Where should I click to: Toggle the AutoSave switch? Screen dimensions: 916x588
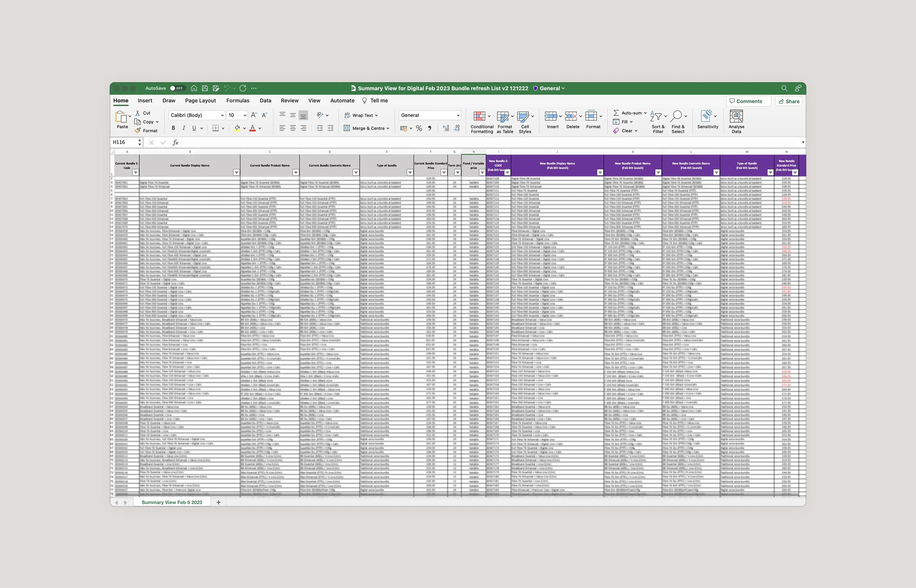177,88
